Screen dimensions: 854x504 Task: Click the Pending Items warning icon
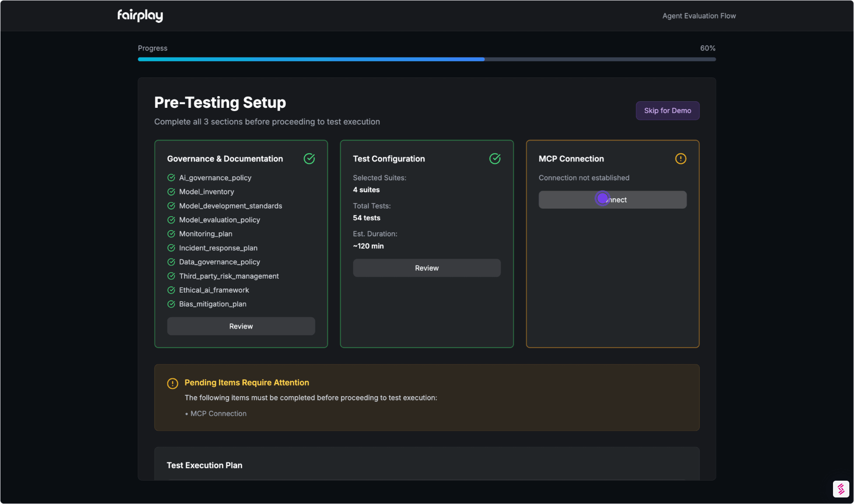click(x=173, y=383)
